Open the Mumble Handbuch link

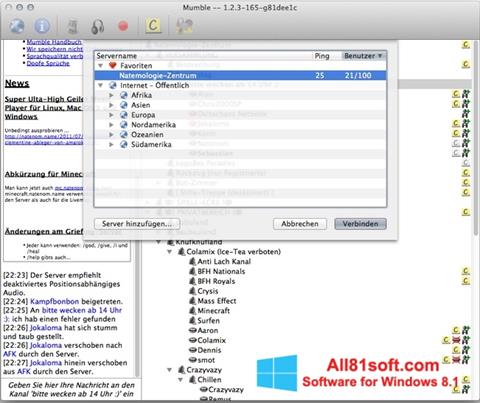coord(54,42)
